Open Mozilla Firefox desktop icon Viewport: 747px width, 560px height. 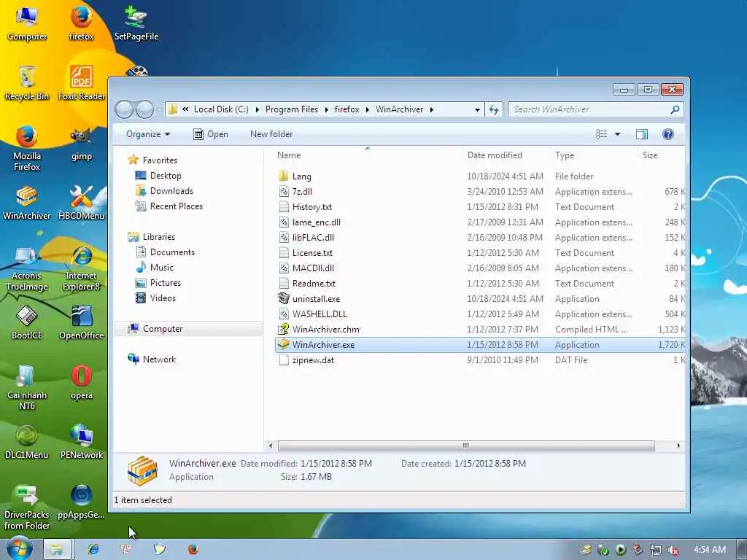[27, 148]
